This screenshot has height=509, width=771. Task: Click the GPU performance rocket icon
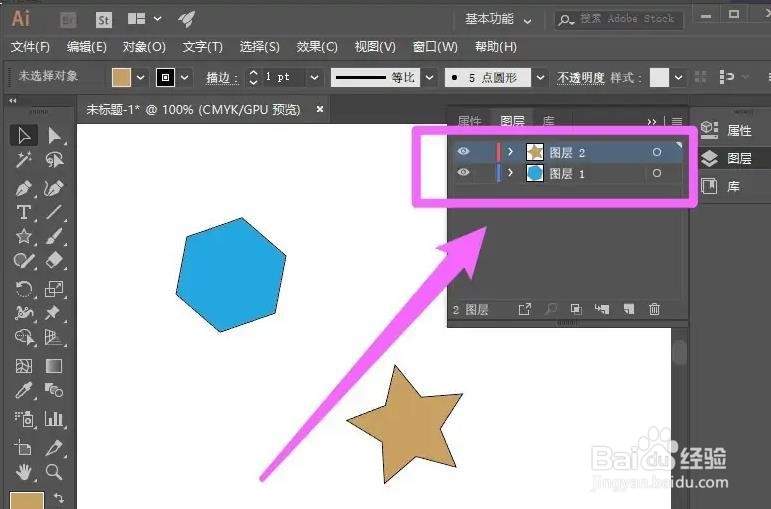pyautogui.click(x=186, y=19)
